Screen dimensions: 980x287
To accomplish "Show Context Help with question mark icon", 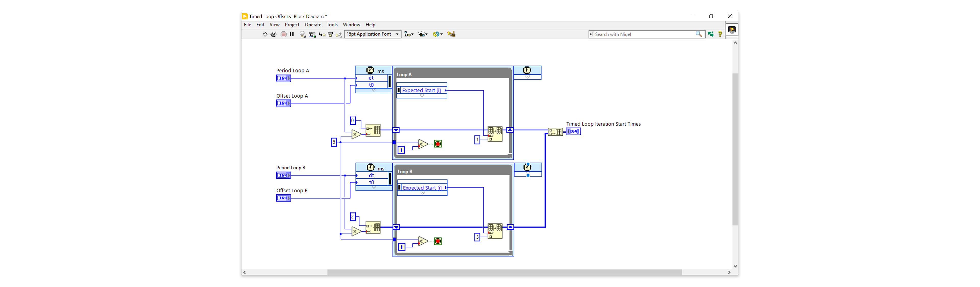I will pos(720,34).
